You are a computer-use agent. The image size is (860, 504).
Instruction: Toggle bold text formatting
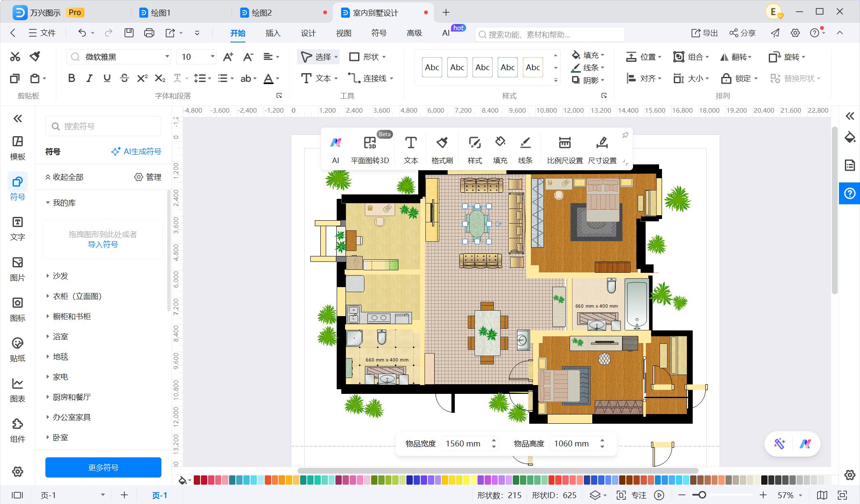point(71,78)
